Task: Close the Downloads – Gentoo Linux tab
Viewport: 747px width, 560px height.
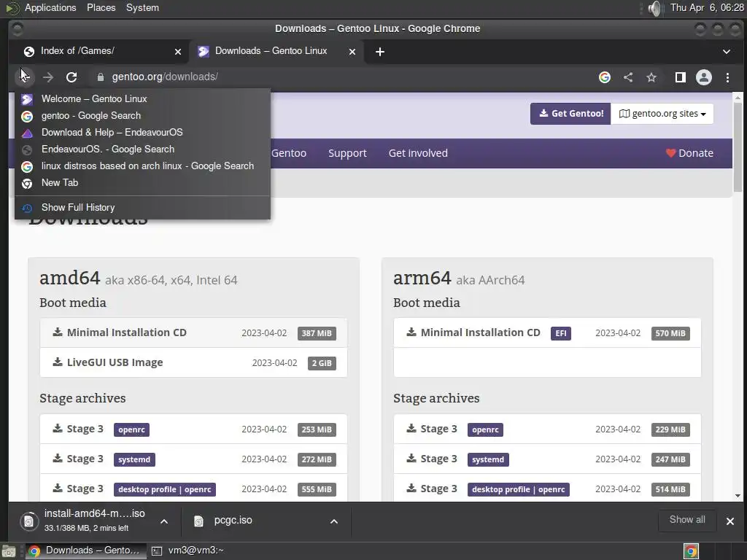Action: tap(352, 52)
